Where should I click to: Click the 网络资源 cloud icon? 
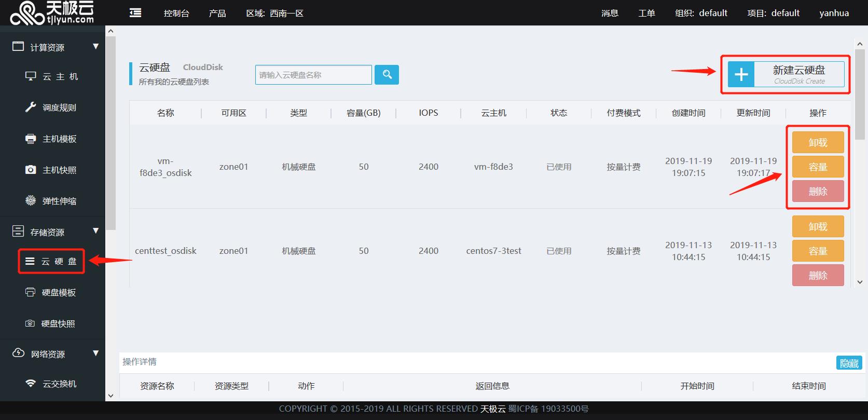[18, 354]
